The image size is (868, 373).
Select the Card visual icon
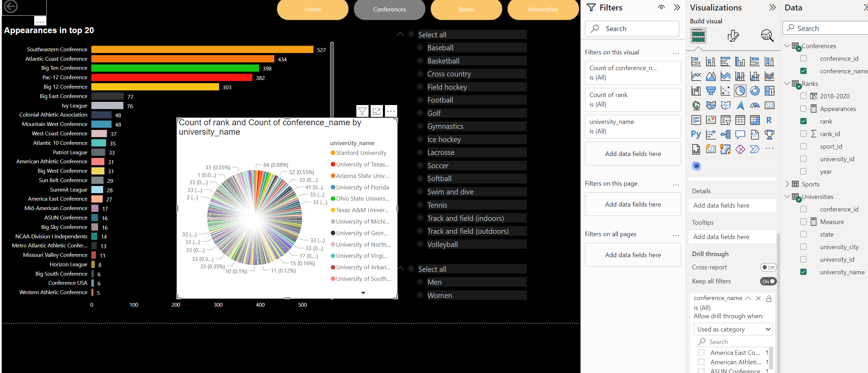(769, 105)
